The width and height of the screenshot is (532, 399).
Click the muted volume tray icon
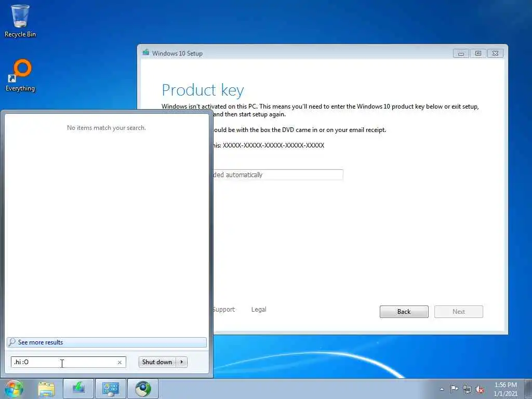coord(480,389)
